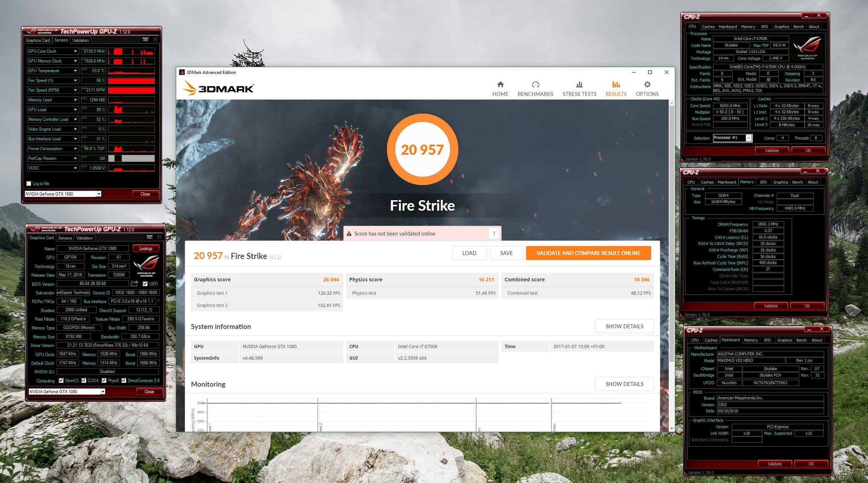Viewport: 868px width, 483px height.
Task: Click the ROG logo in GPU-Z Graphics Card window
Action: coord(146,266)
